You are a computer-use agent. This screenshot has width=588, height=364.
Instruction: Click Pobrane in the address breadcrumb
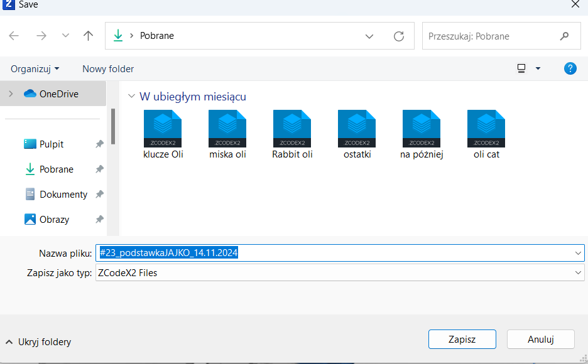(x=157, y=36)
